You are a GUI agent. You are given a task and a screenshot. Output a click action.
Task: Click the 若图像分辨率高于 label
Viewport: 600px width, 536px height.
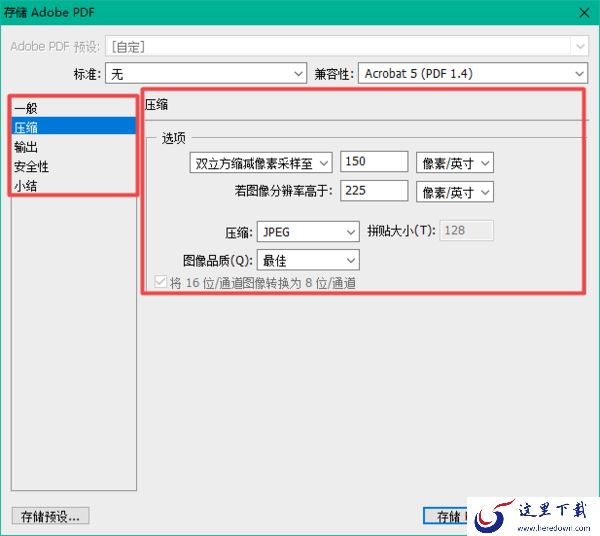pos(284,191)
